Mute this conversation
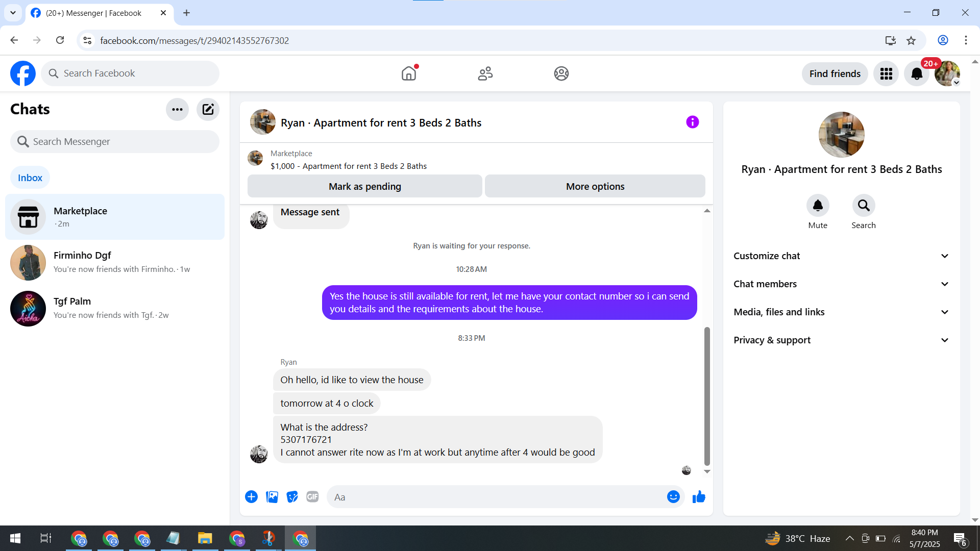This screenshot has width=980, height=551. pos(818,206)
